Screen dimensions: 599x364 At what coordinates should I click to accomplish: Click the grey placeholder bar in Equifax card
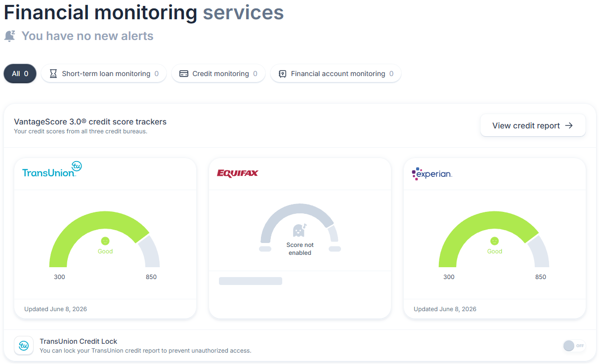[251, 281]
